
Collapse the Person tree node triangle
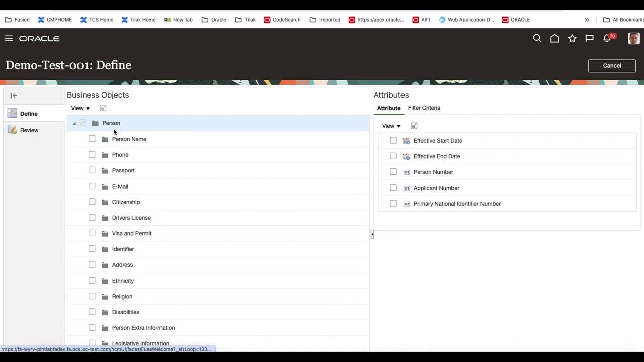tap(74, 123)
